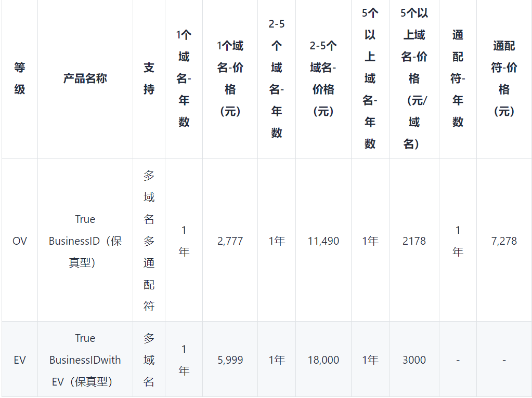Select the 5,999 price cell

pos(230,360)
